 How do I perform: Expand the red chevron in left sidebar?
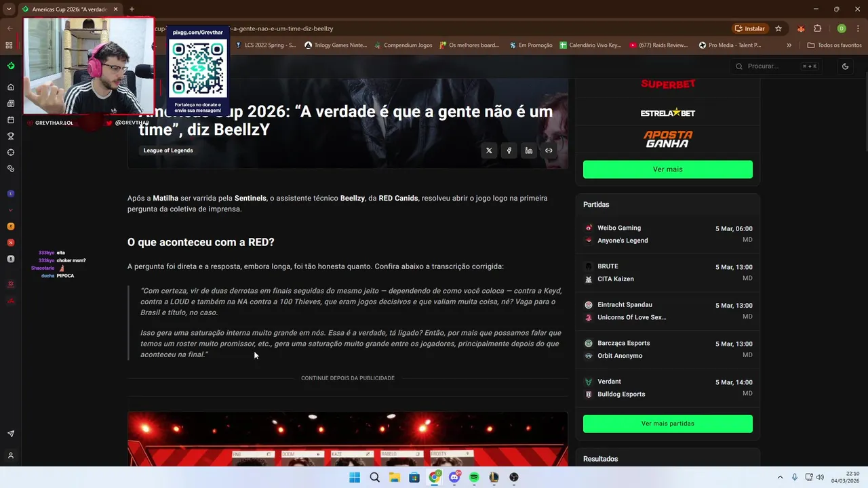11,210
